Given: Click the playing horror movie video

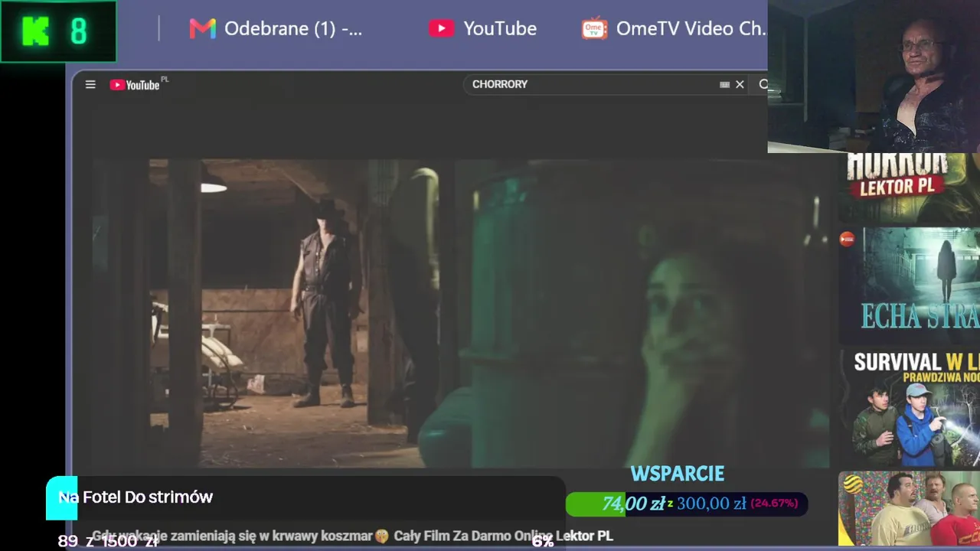Looking at the screenshot, I should (x=461, y=313).
